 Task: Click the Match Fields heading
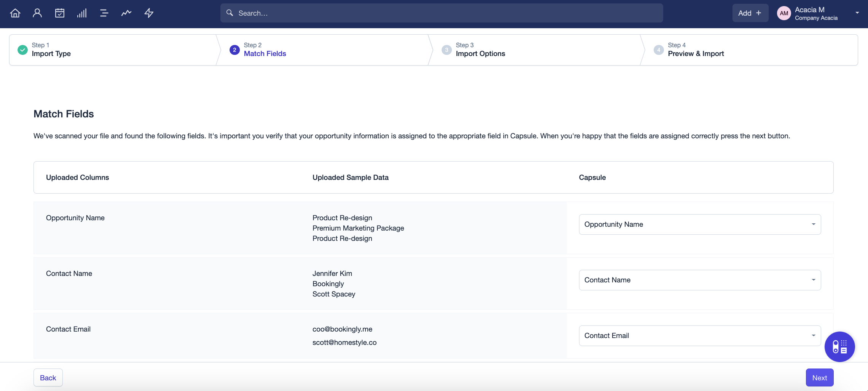click(64, 114)
